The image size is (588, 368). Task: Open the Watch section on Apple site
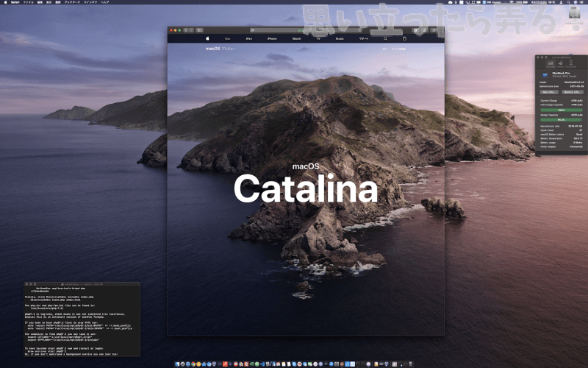(297, 39)
